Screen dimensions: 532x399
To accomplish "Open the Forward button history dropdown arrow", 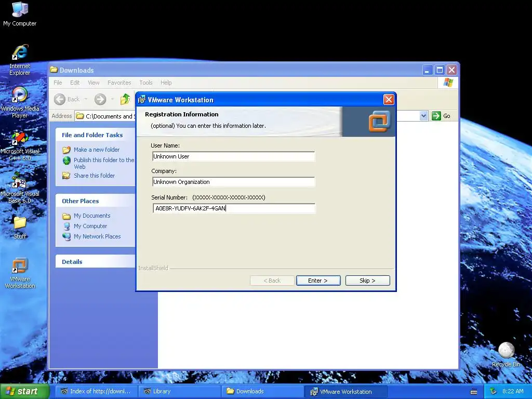I will 112,99.
